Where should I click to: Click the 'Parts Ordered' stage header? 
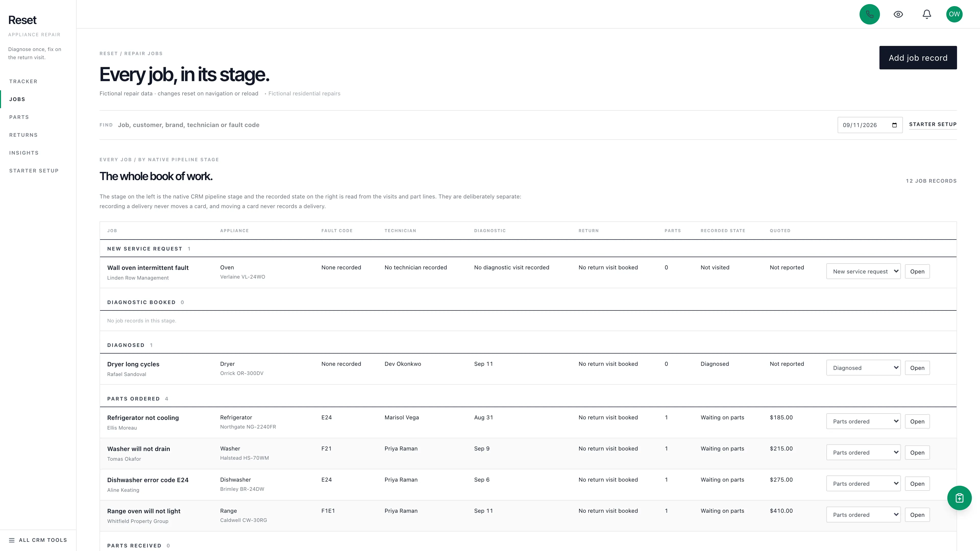133,398
